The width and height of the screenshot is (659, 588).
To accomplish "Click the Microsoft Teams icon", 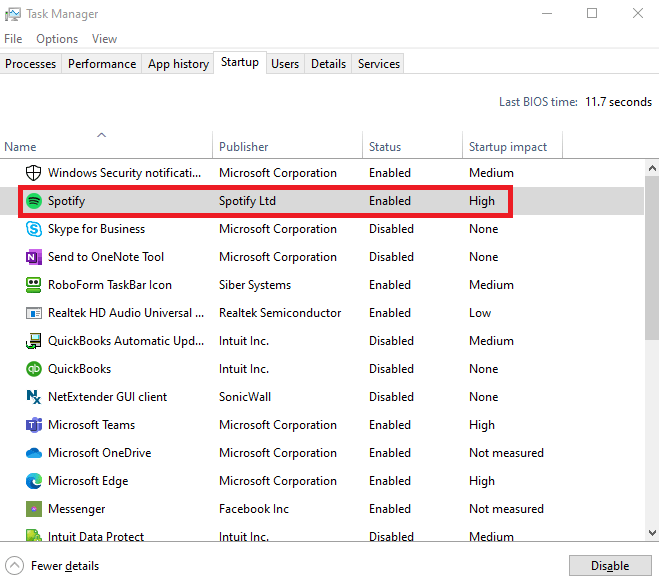I will [34, 425].
